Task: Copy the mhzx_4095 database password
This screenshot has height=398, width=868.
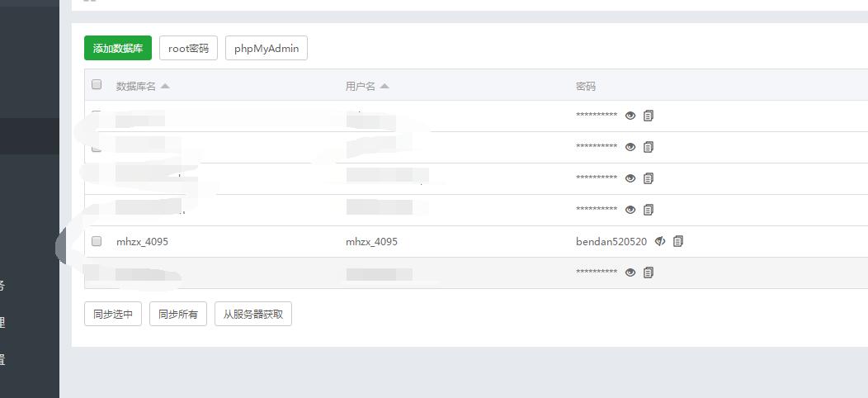Action: tap(678, 241)
